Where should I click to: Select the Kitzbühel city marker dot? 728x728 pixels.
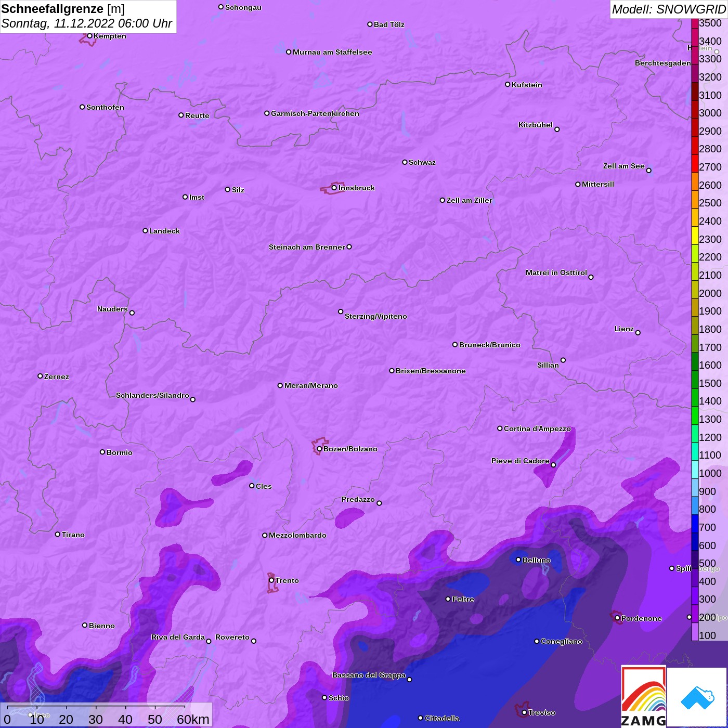pos(557,129)
